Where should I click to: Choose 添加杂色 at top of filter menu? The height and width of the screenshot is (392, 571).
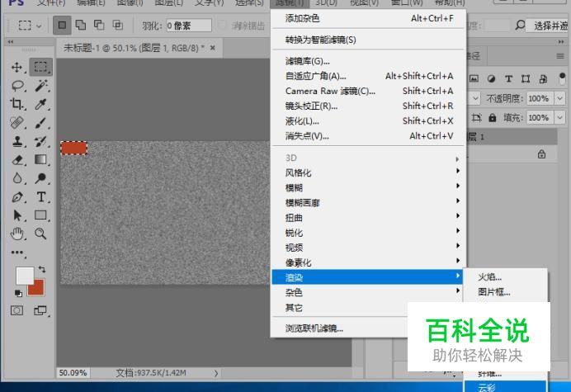(x=369, y=18)
